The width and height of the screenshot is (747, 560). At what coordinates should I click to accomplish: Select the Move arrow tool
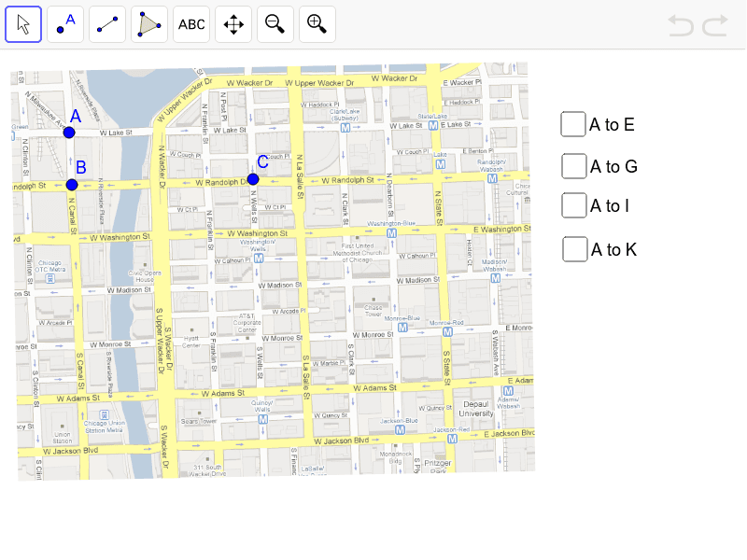(23, 24)
